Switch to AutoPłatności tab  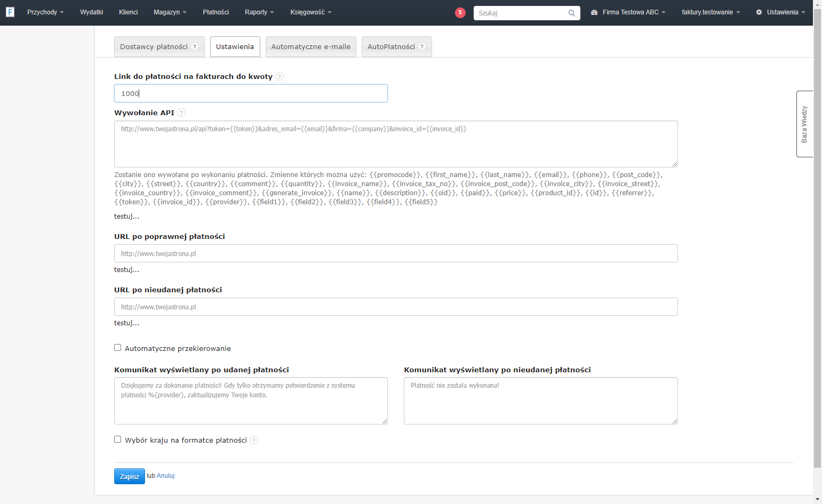[x=397, y=47]
